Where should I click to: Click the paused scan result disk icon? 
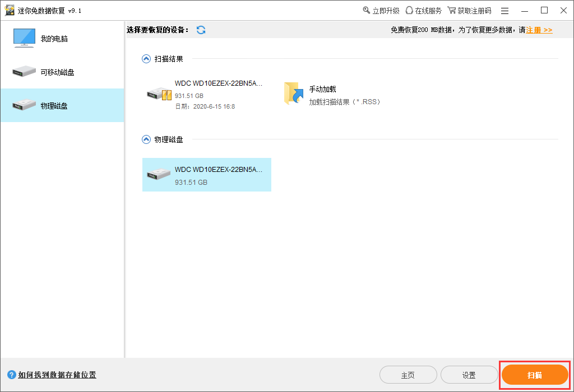click(x=159, y=94)
